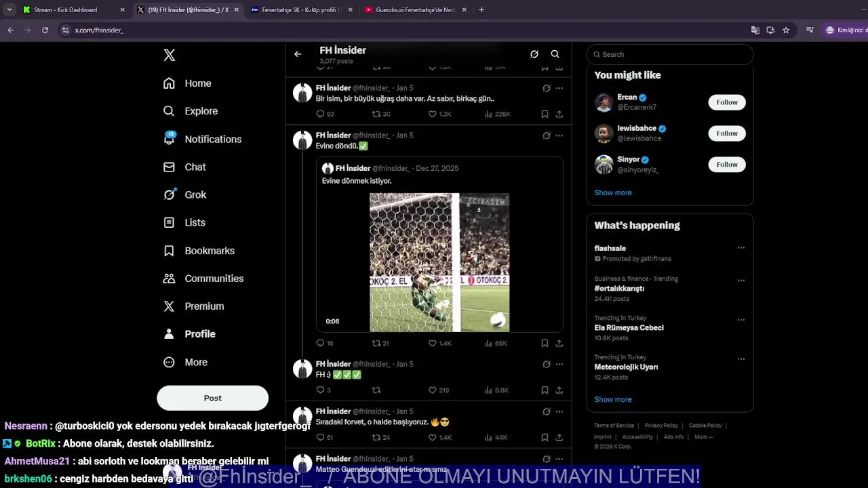868x488 pixels.
Task: Bookmark this page with the star icon
Action: [x=786, y=30]
